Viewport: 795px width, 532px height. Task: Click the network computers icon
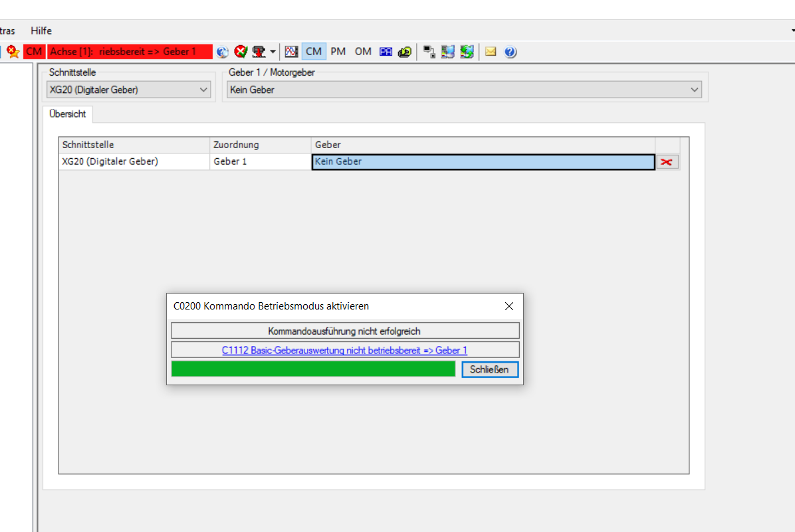[448, 52]
